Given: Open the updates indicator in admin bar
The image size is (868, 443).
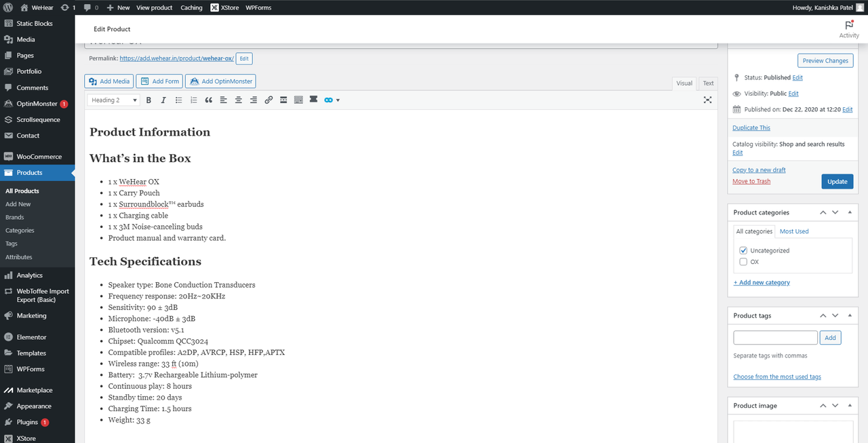Looking at the screenshot, I should coord(68,7).
